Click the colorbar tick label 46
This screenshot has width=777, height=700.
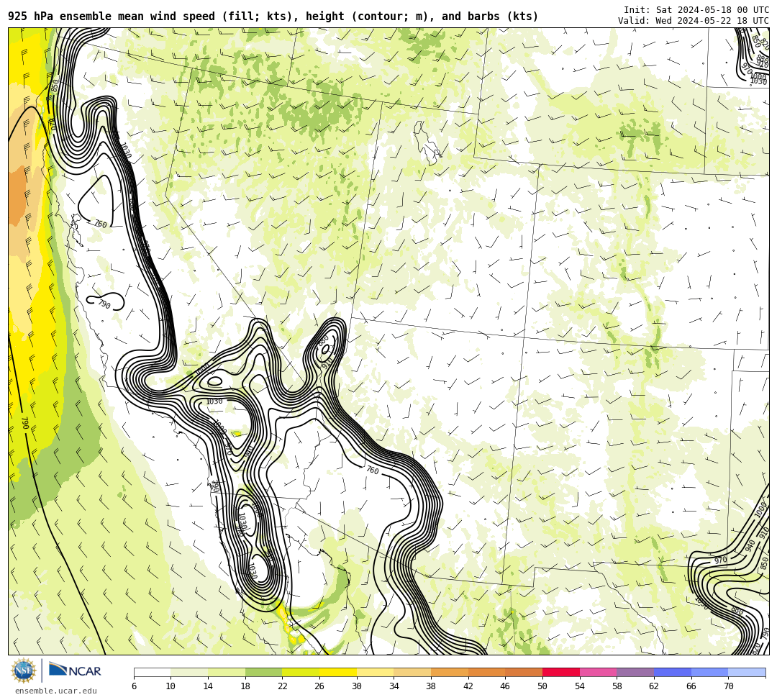point(506,686)
